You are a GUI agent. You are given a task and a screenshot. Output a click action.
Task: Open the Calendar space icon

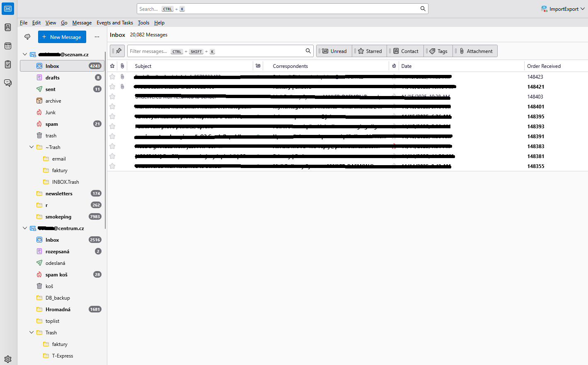[8, 46]
